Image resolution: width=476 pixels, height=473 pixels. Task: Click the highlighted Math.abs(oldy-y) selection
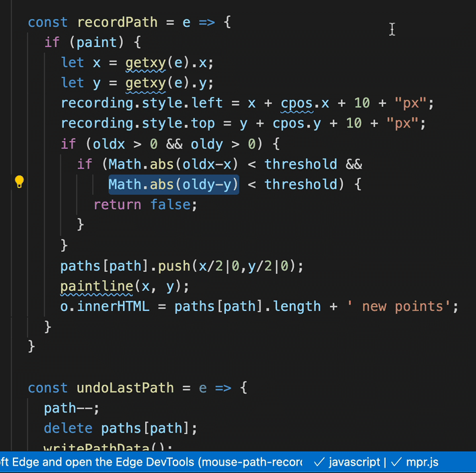[x=173, y=184]
